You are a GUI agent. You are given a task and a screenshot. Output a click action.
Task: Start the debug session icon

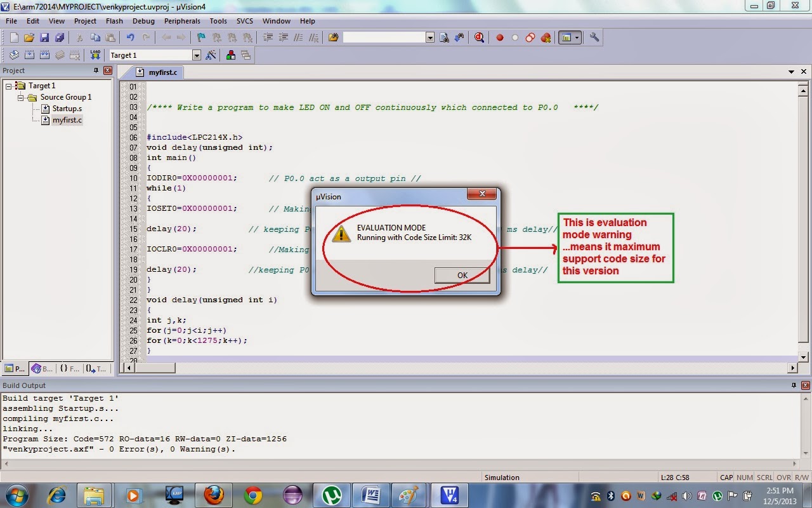point(479,37)
